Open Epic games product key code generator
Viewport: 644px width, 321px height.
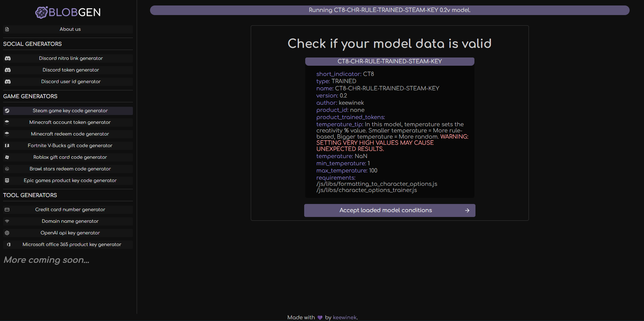tap(70, 181)
